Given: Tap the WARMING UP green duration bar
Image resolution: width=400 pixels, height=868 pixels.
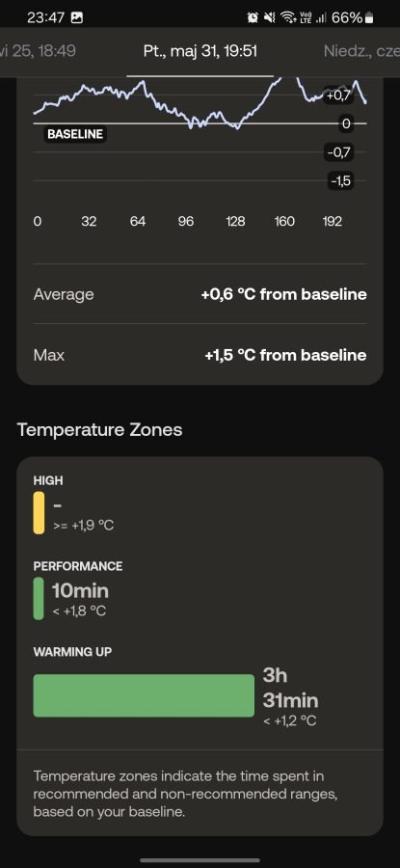Looking at the screenshot, I should coord(144,695).
